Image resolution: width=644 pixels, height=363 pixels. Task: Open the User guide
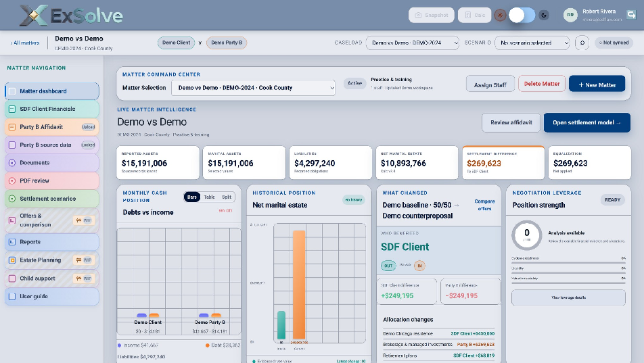point(51,297)
